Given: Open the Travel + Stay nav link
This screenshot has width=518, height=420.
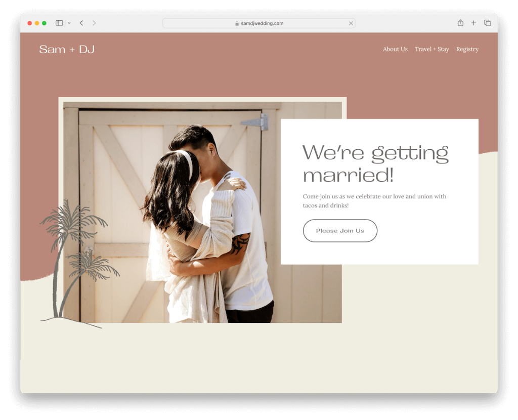Looking at the screenshot, I should [432, 49].
